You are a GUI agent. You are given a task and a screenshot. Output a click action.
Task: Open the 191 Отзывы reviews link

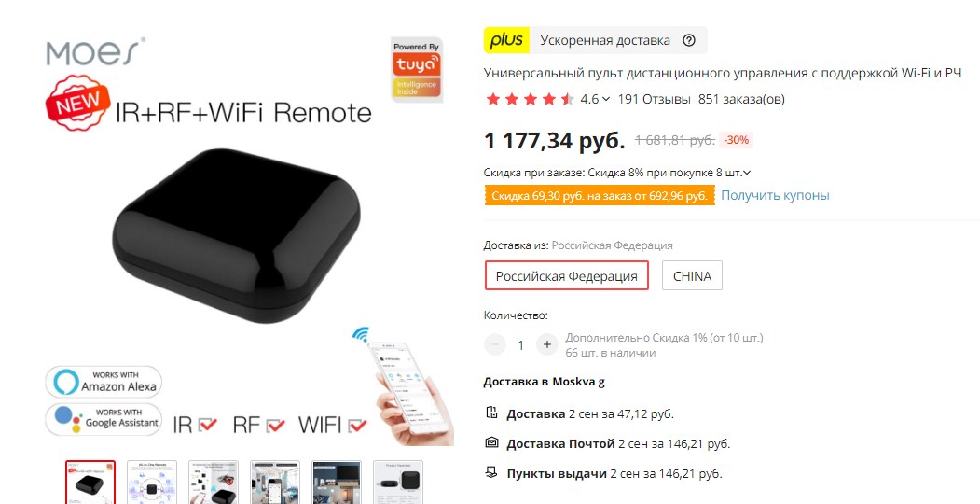[x=654, y=99]
